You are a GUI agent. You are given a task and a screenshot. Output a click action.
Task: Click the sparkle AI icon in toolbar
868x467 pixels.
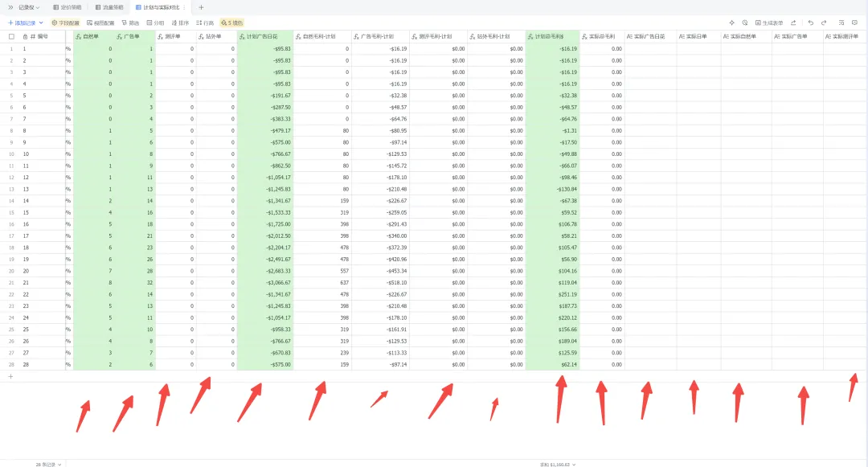pos(732,23)
